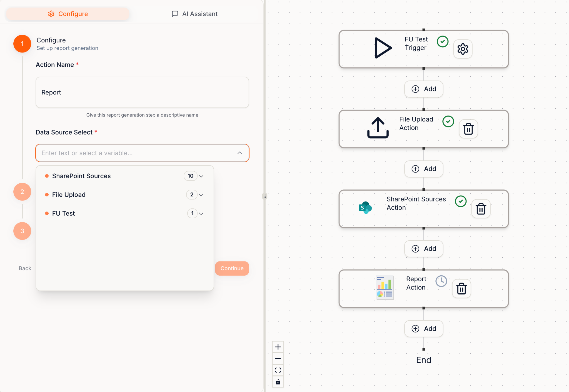Zoom into the canvas with the plus icon
569x392 pixels.
(278, 347)
